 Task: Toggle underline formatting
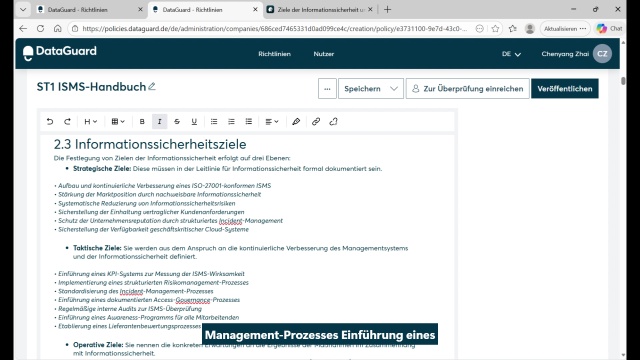[194, 122]
